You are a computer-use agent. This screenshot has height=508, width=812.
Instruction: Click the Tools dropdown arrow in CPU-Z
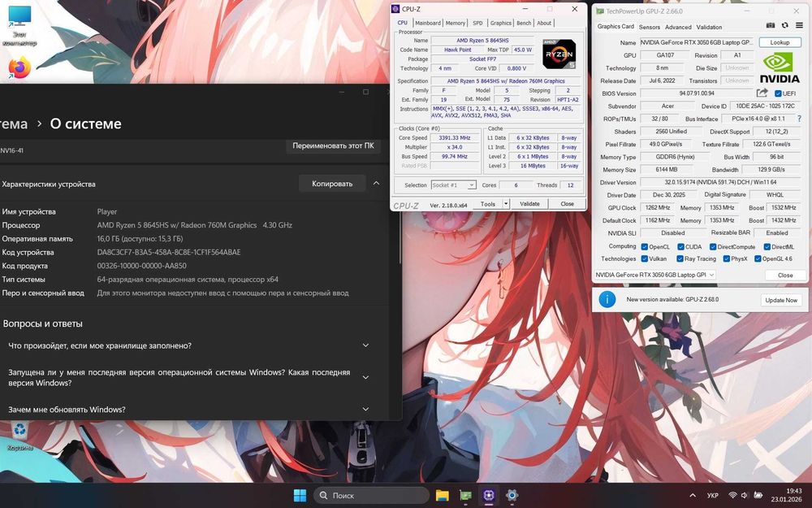coord(506,204)
